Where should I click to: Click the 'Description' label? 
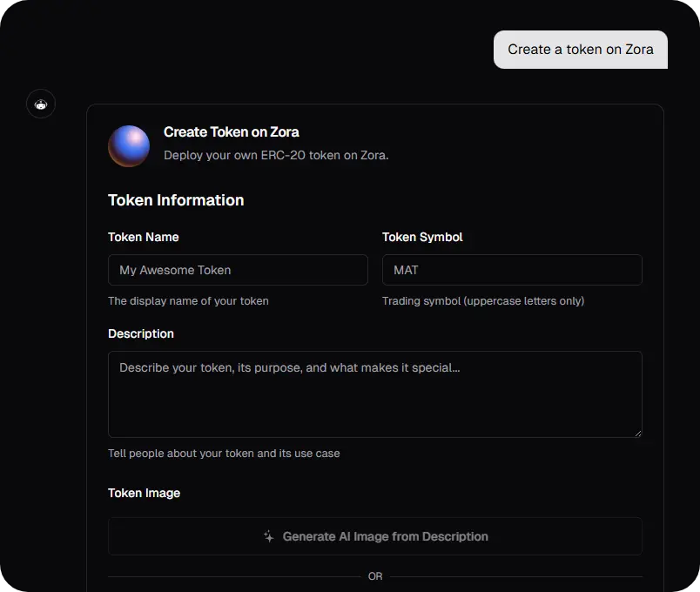click(x=141, y=334)
